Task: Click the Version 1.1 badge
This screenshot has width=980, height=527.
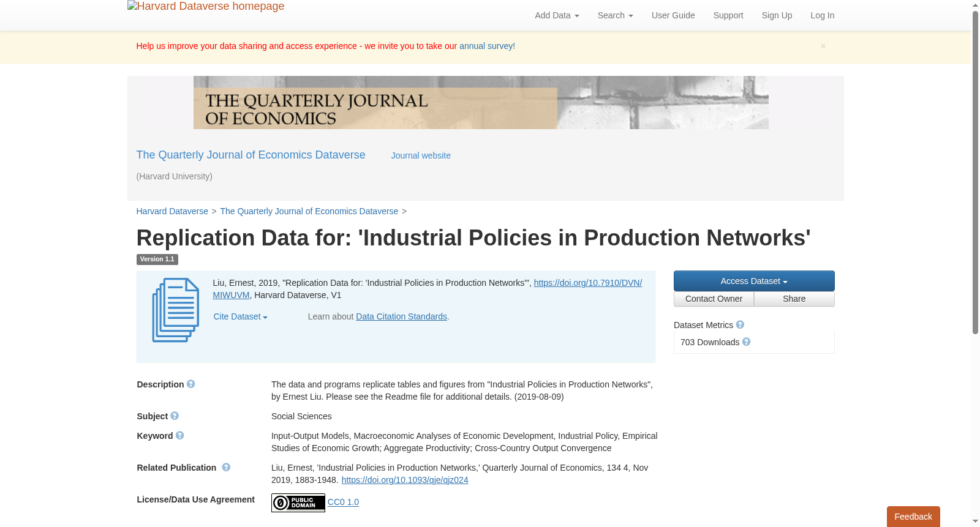Action: 157,260
